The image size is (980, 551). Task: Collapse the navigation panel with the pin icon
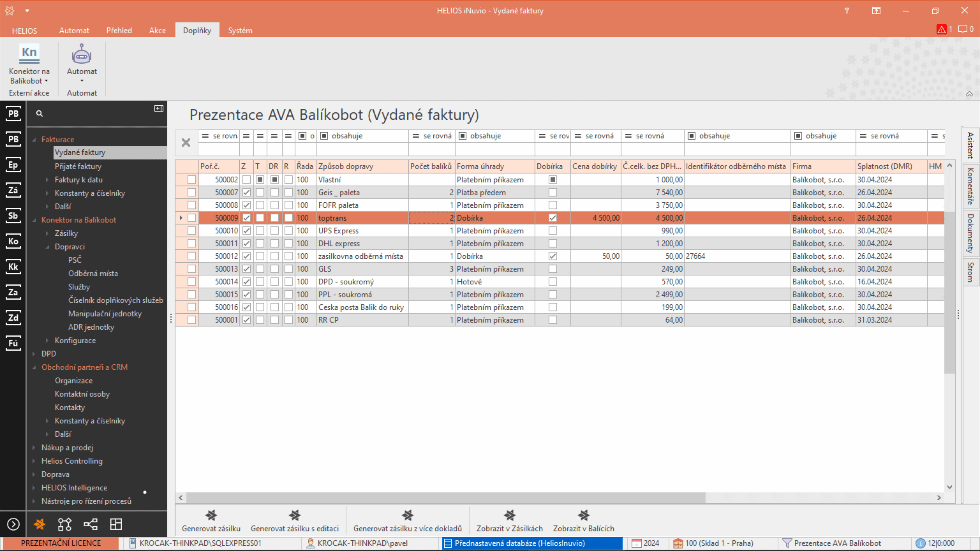(159, 109)
